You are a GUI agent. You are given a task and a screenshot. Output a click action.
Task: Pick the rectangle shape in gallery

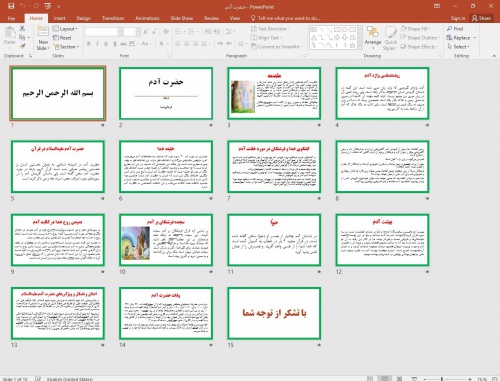[337, 30]
